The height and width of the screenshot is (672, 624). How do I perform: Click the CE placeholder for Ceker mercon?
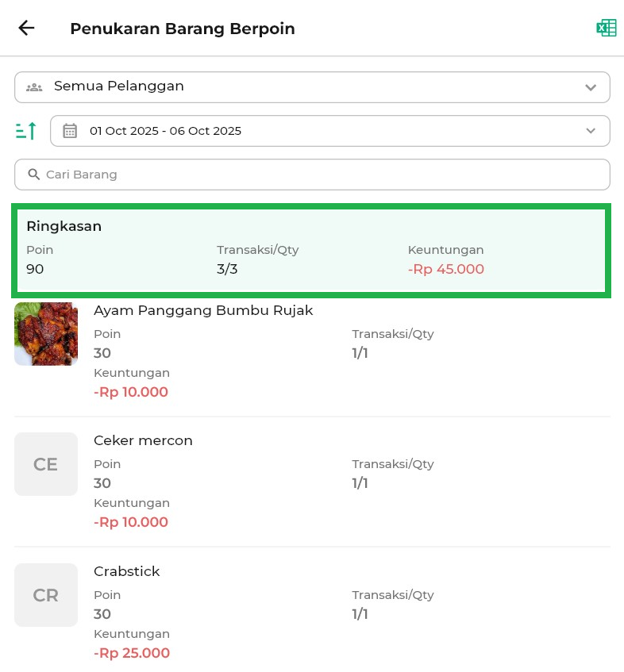46,464
